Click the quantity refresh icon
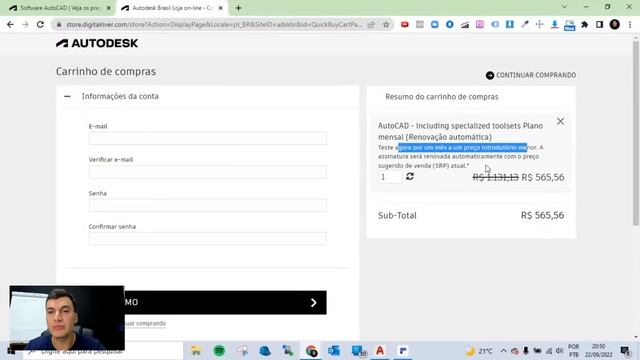The height and width of the screenshot is (360, 640). click(x=410, y=176)
